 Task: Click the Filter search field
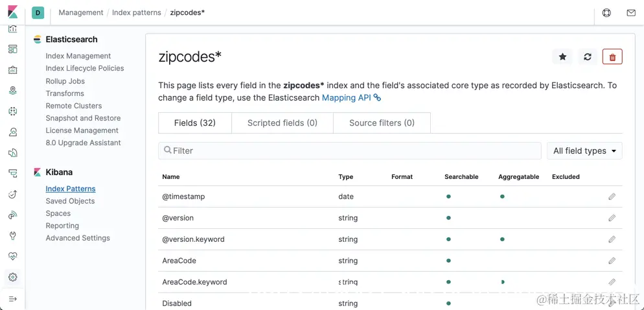point(350,150)
